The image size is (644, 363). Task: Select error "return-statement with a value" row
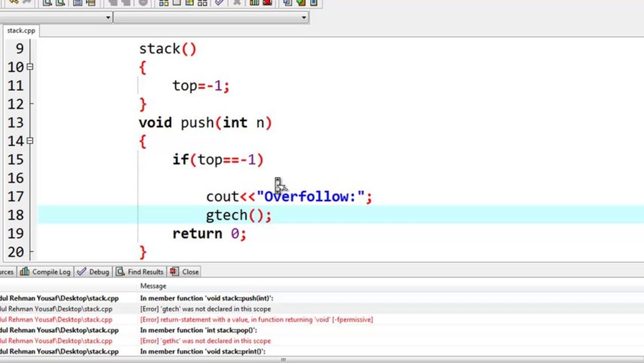[256, 320]
